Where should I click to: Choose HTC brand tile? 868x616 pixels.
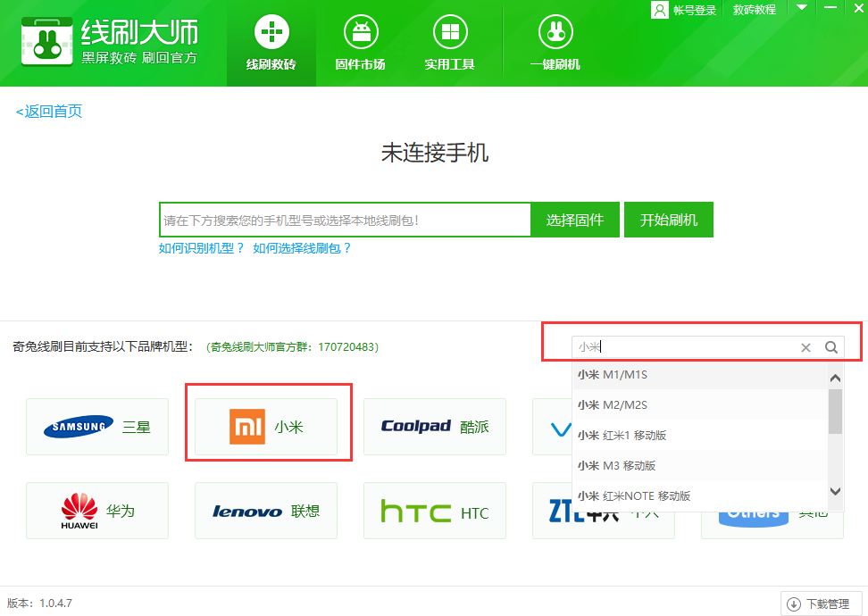pos(435,511)
